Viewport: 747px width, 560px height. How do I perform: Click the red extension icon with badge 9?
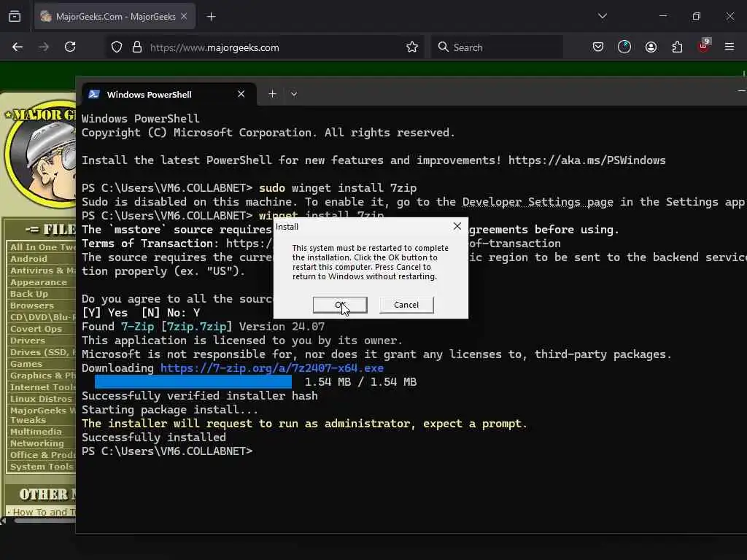pyautogui.click(x=703, y=46)
